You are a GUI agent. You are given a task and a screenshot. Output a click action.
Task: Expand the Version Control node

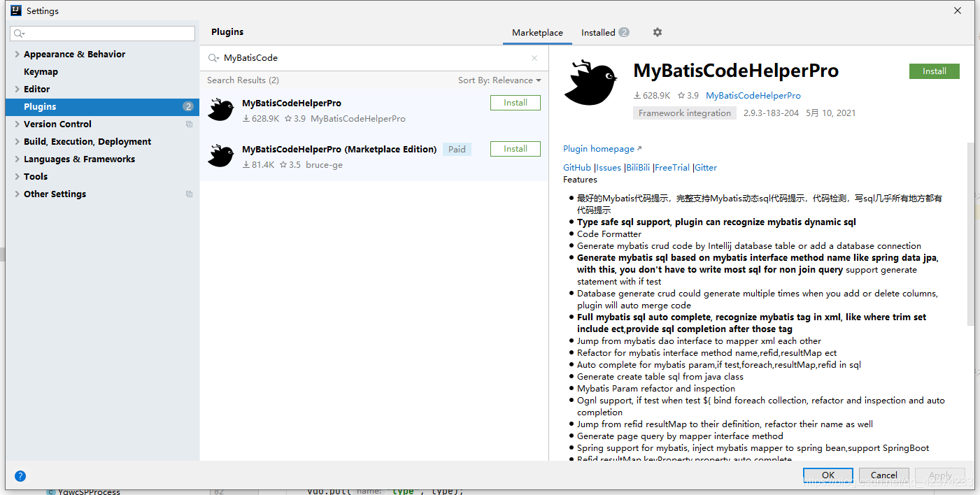tap(17, 124)
